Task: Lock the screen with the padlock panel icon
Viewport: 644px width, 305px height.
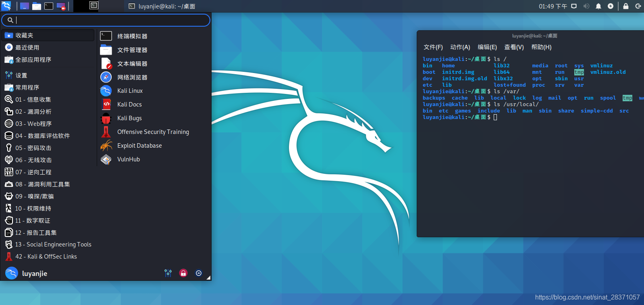Action: tap(626, 6)
